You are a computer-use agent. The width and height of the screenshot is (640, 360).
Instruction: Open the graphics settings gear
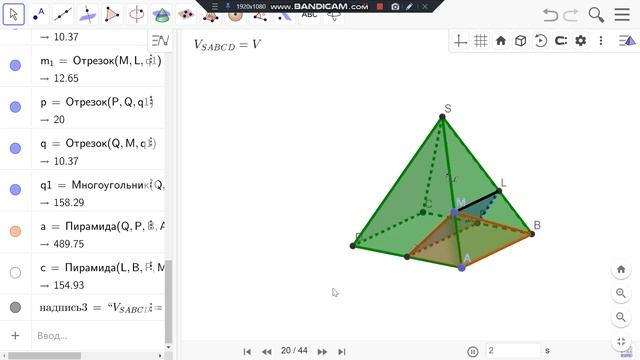(x=581, y=41)
